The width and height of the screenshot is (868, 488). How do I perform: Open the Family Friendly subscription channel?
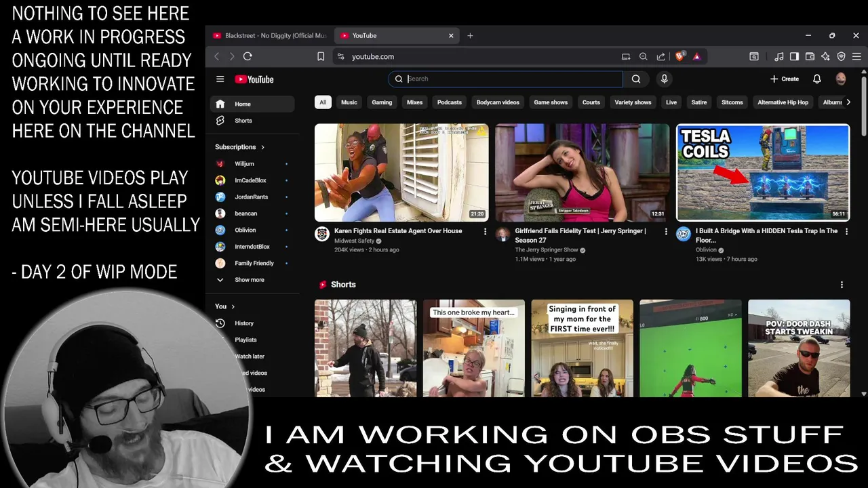(252, 263)
